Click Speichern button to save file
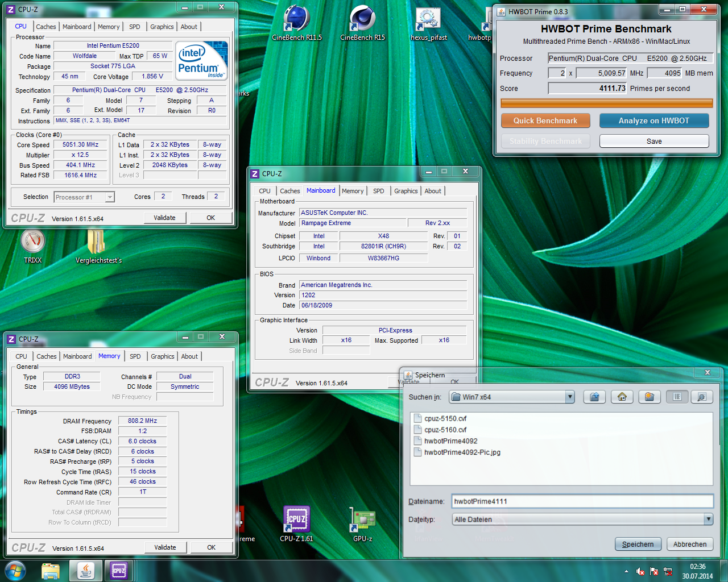This screenshot has width=728, height=582. click(638, 544)
